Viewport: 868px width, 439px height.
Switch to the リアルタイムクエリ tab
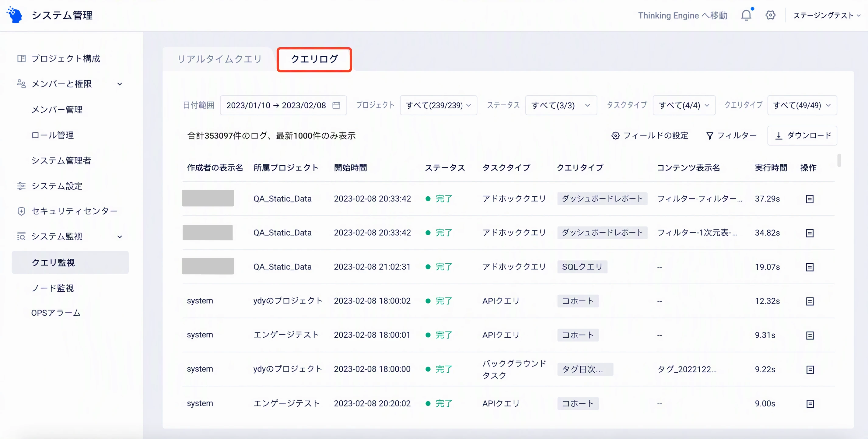[x=219, y=59]
